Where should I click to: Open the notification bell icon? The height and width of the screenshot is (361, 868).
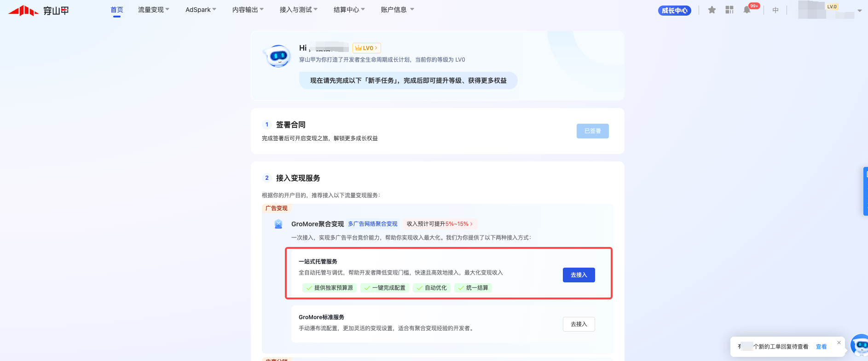pyautogui.click(x=746, y=10)
